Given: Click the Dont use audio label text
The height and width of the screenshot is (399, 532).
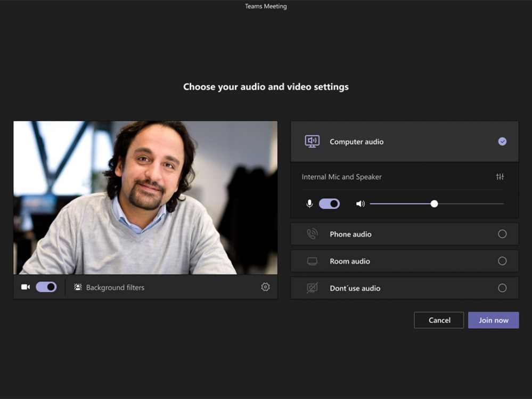Looking at the screenshot, I should click(355, 288).
